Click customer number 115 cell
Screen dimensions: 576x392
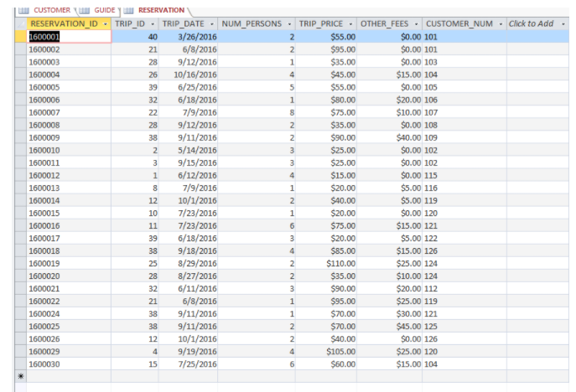click(464, 175)
